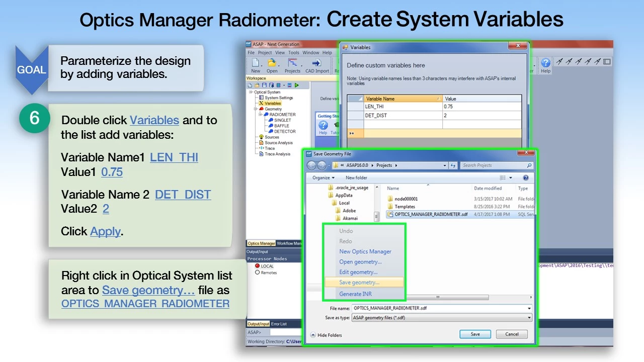
Task: Select the DETECTOR geometry object
Action: (284, 132)
